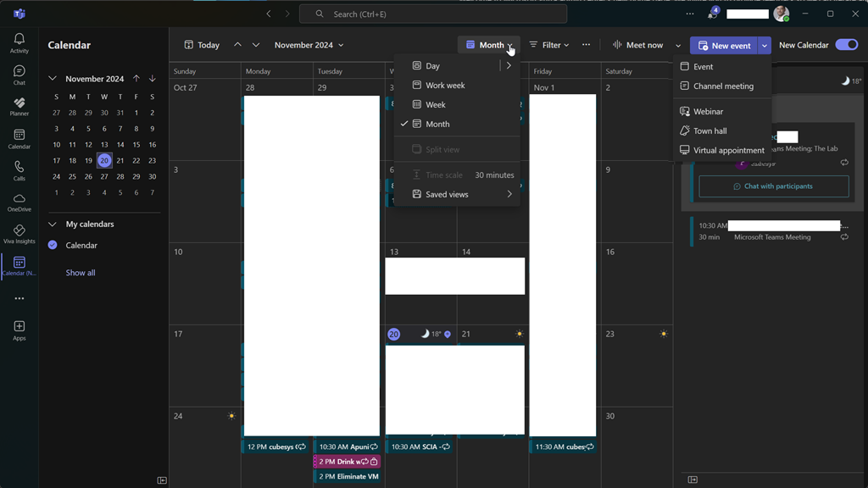Select the checked Month view option
The width and height of the screenshot is (868, 488).
[437, 124]
